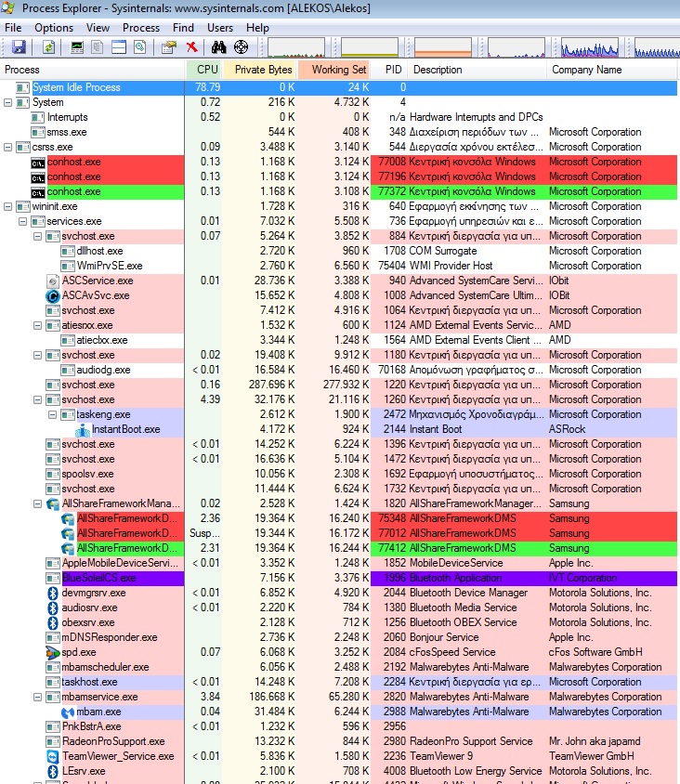The width and height of the screenshot is (680, 784).
Task: Collapse the taskeng.exe tree node
Action: (x=53, y=414)
